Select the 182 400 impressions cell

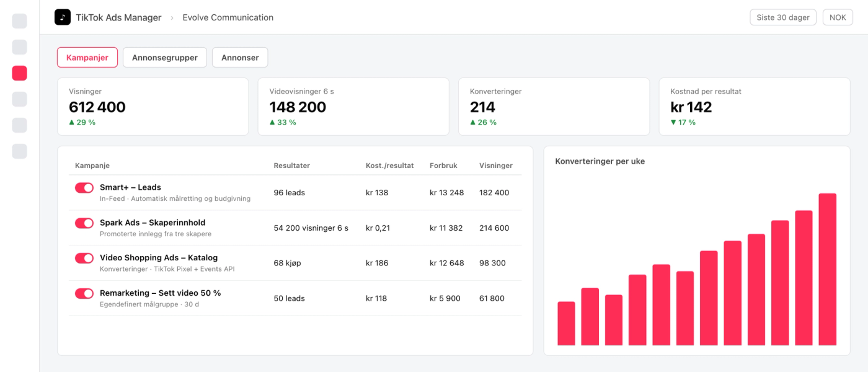click(x=494, y=193)
